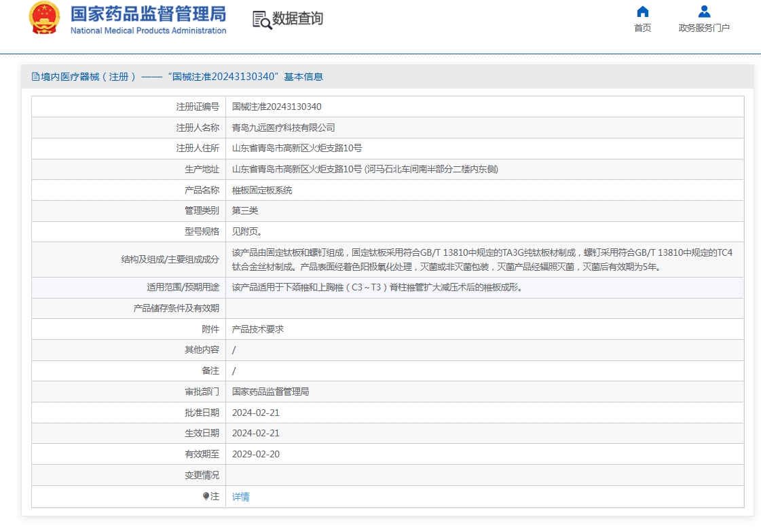The height and width of the screenshot is (532, 761).
Task: Select product name 椎板固定板系统
Action: (262, 190)
